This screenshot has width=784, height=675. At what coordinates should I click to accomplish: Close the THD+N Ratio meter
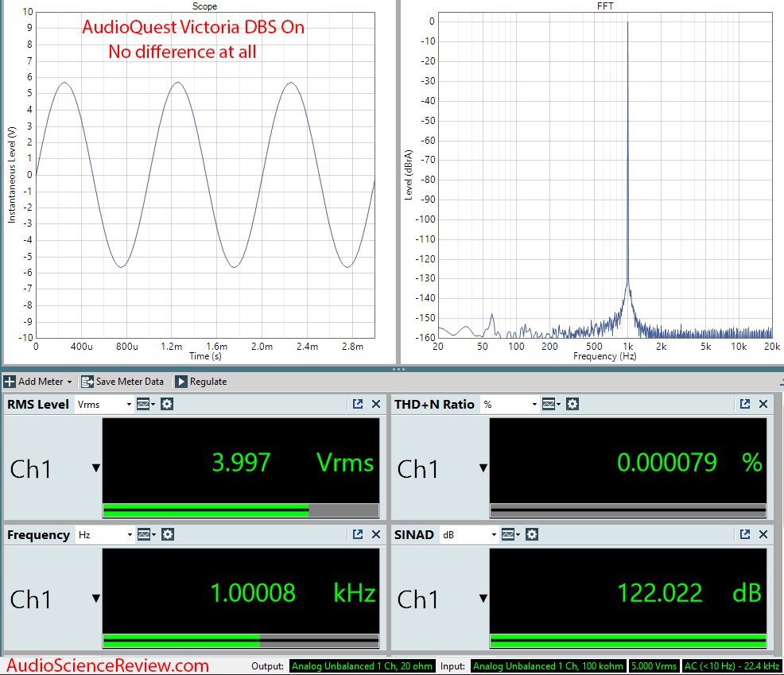click(763, 404)
